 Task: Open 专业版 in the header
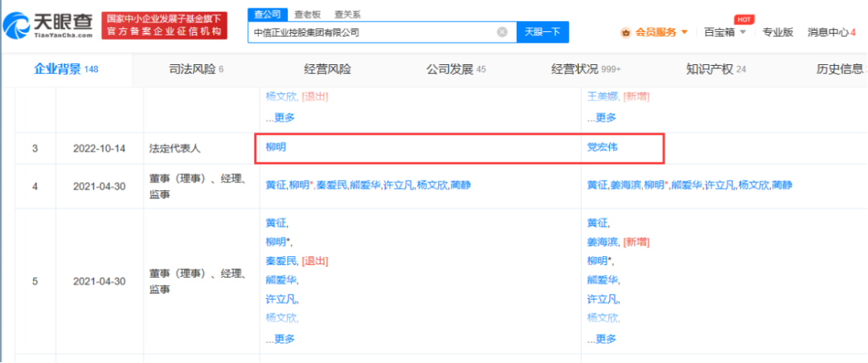[778, 32]
